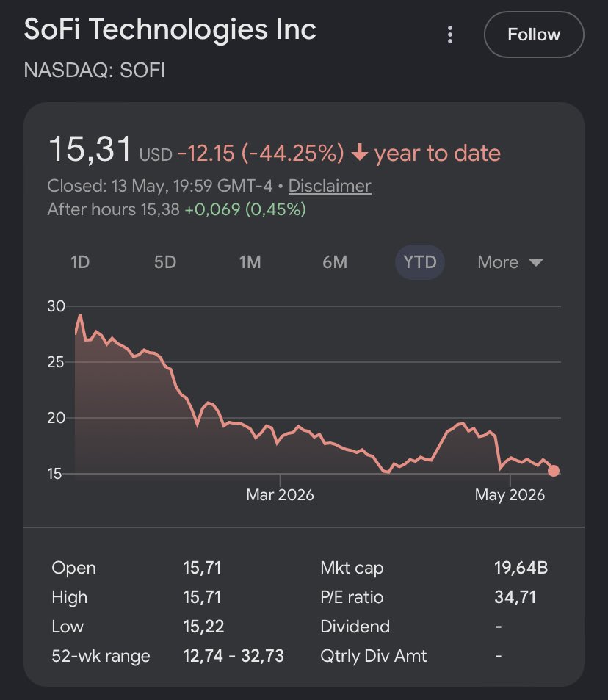Click the P/E ratio label
Image resolution: width=608 pixels, height=700 pixels.
tap(352, 597)
